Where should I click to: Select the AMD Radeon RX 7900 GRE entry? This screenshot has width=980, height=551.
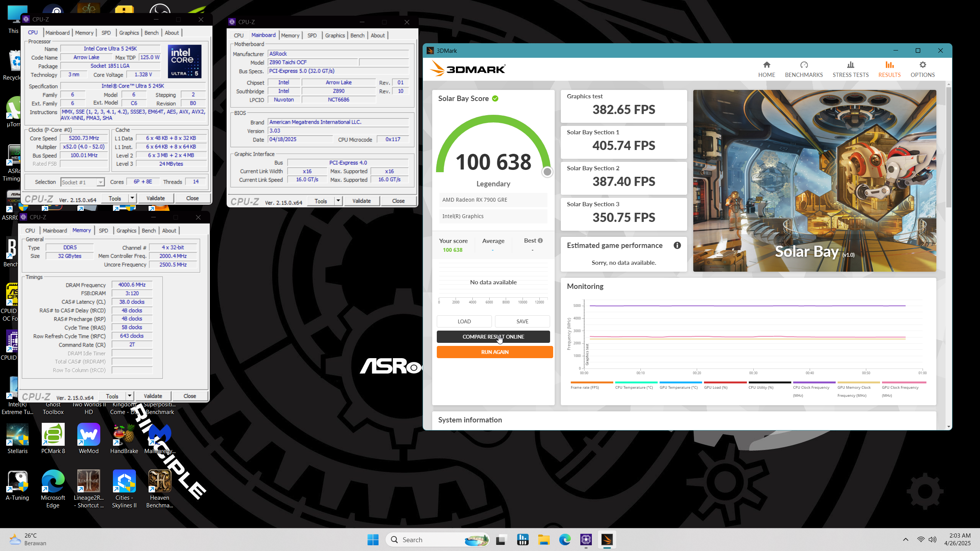click(493, 200)
